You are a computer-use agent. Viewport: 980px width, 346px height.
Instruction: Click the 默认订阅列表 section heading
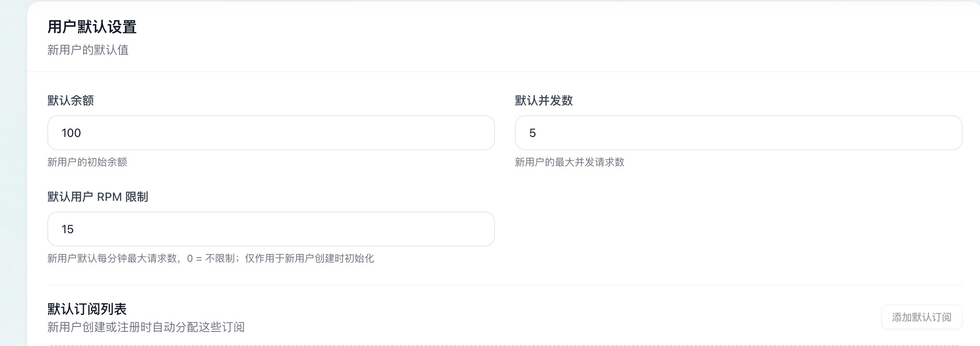pyautogui.click(x=87, y=309)
